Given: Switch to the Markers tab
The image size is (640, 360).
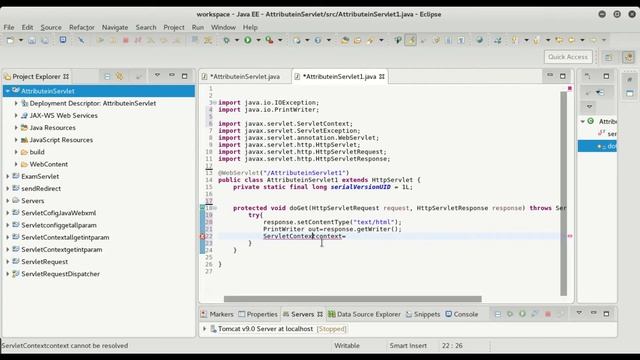Looking at the screenshot, I should (x=217, y=314).
